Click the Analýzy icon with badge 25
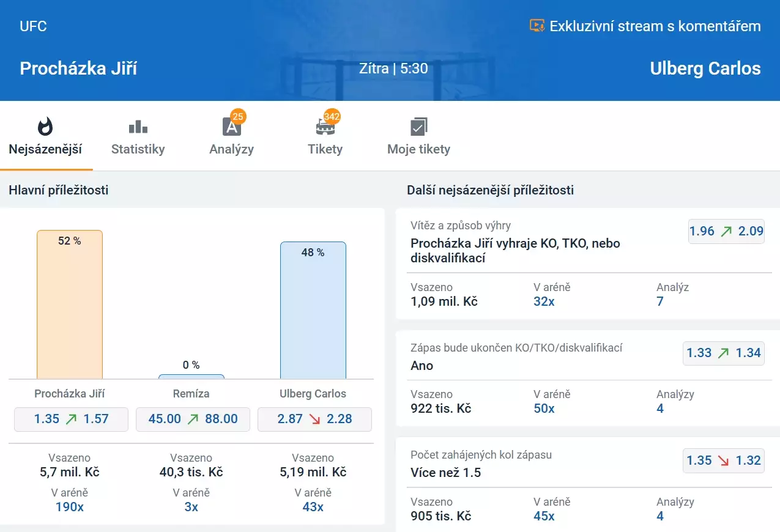 pos(232,127)
